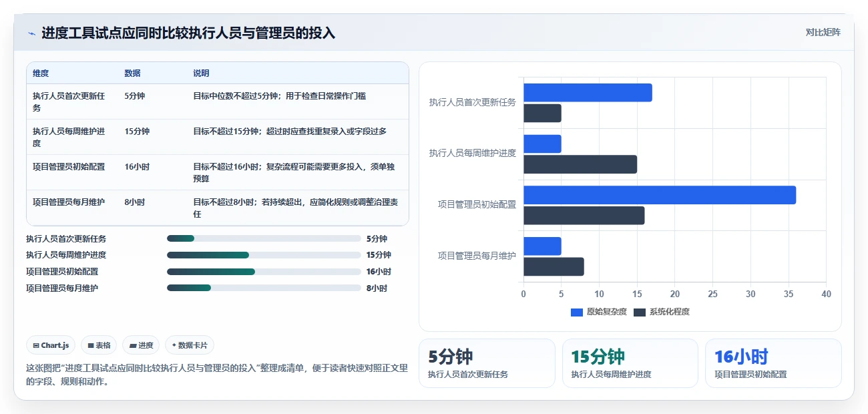
Task: Click the 5分钟 cell in the table
Action: [134, 96]
